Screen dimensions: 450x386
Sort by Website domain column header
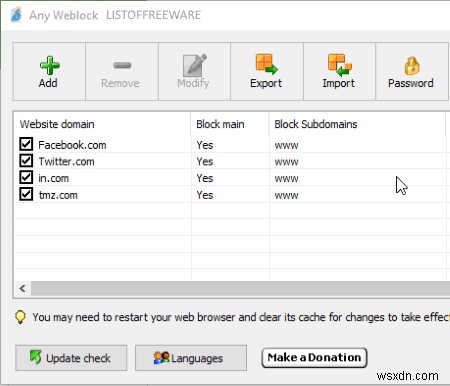[x=102, y=124]
